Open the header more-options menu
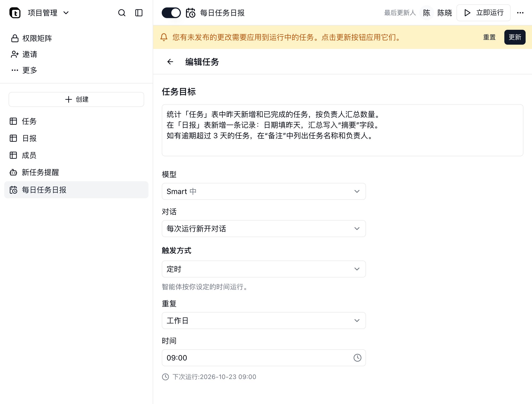 pyautogui.click(x=520, y=13)
